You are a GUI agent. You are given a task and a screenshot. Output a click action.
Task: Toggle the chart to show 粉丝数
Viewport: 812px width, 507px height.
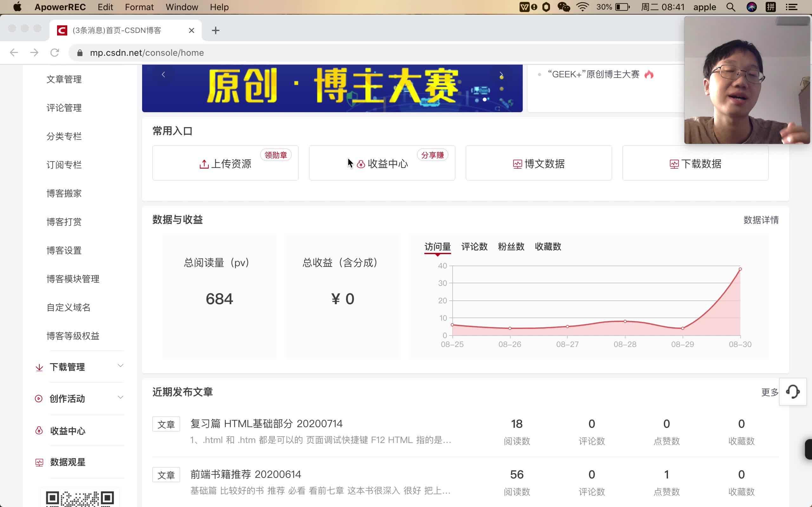(510, 247)
